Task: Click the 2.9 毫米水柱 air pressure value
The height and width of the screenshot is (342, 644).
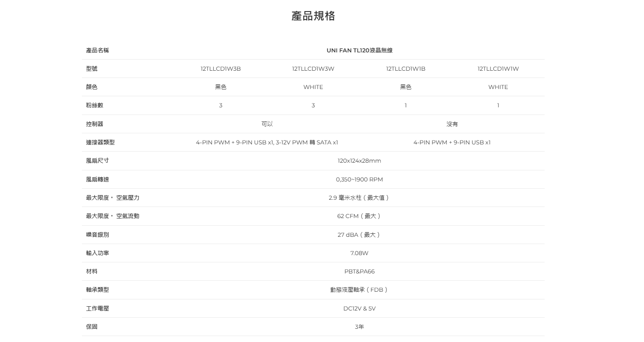Action: [359, 198]
